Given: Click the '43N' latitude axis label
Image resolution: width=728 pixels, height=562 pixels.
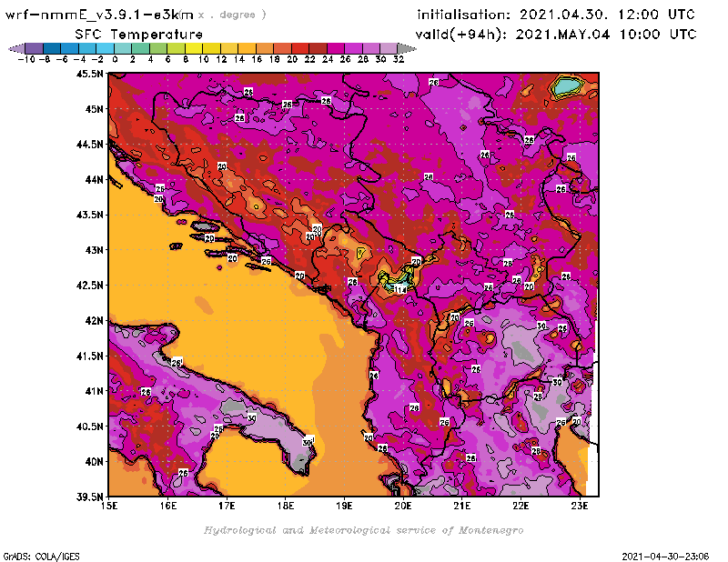Looking at the screenshot, I should pos(95,250).
